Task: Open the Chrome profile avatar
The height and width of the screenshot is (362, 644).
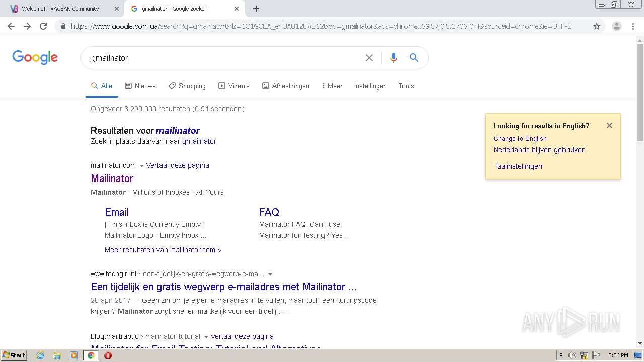Action: [616, 26]
